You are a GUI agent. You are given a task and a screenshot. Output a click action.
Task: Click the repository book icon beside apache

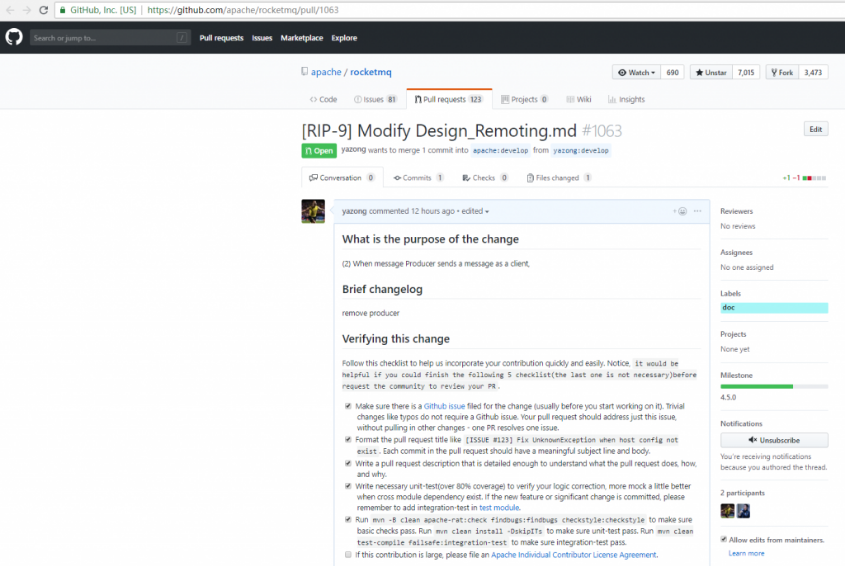(x=304, y=72)
